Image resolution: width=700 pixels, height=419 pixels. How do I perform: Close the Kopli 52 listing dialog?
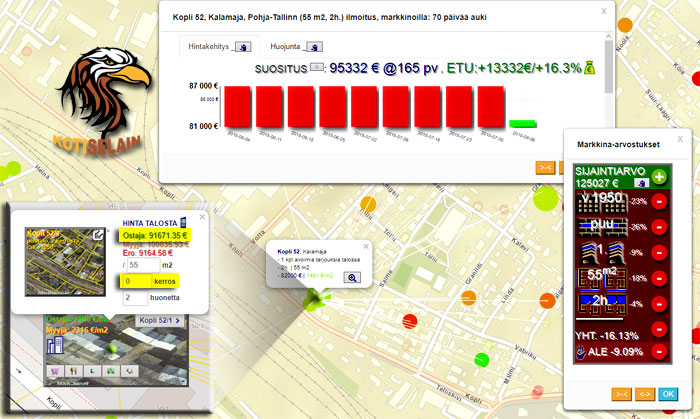click(x=604, y=11)
